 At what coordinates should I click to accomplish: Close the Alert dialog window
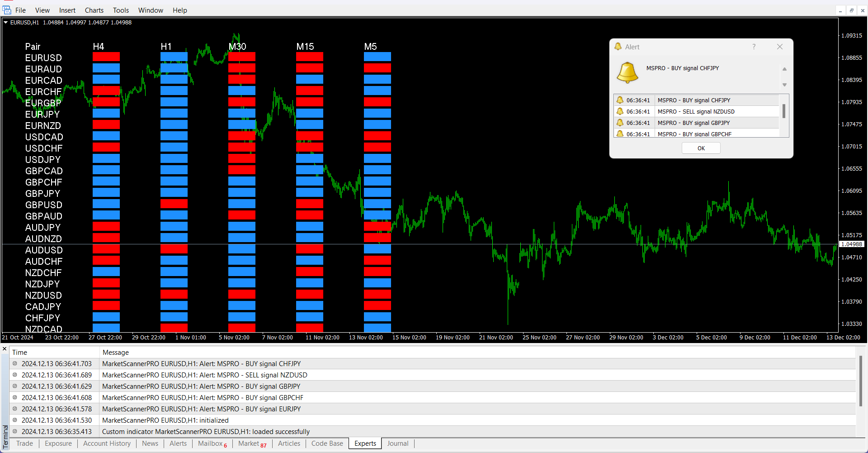779,47
